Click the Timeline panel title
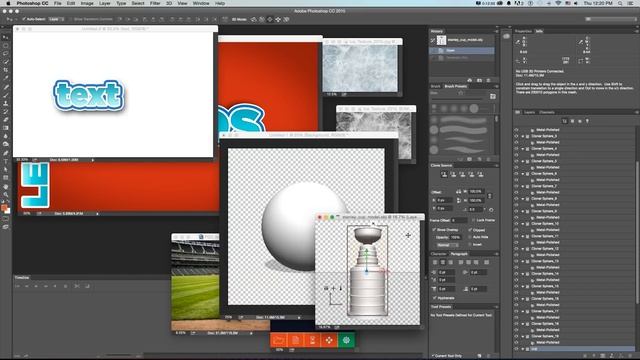The width and height of the screenshot is (640, 360). pyautogui.click(x=22, y=278)
